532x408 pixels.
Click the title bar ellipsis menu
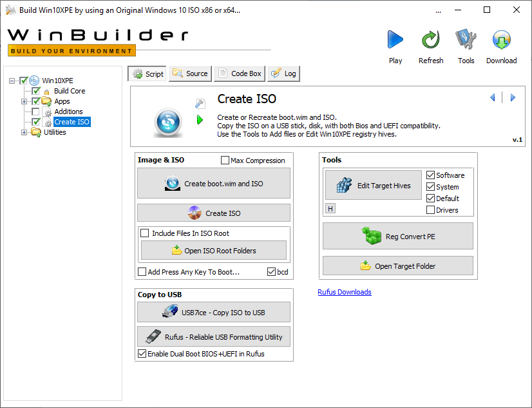(439, 11)
